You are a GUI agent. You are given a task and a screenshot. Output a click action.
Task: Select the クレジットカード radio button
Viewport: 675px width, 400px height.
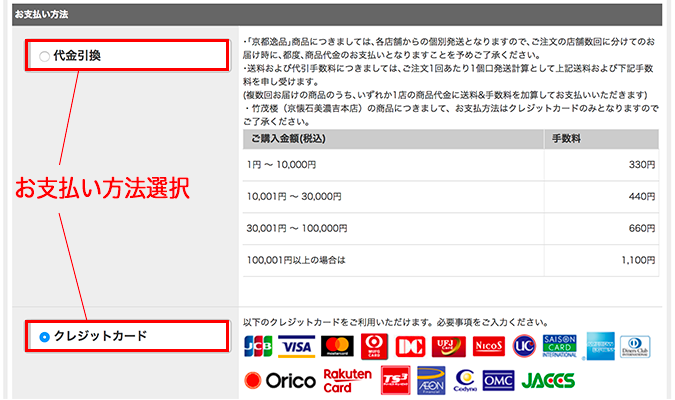coord(44,337)
